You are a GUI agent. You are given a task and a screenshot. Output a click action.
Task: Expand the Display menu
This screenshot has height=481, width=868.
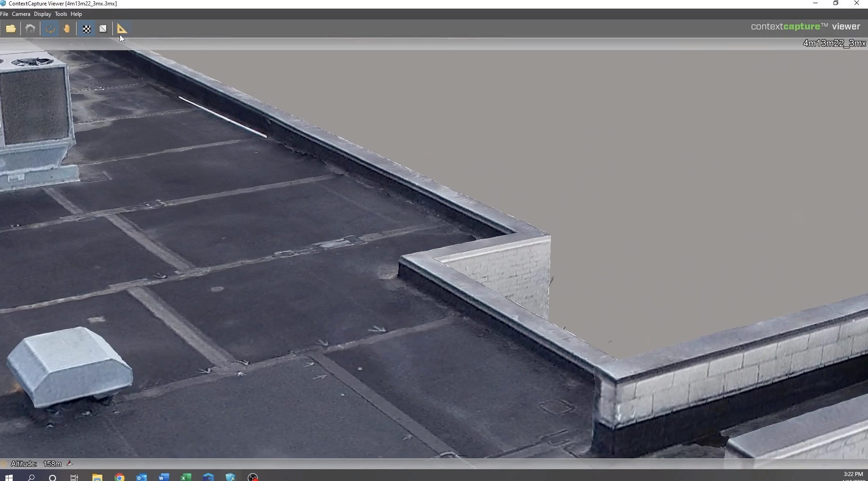(43, 14)
